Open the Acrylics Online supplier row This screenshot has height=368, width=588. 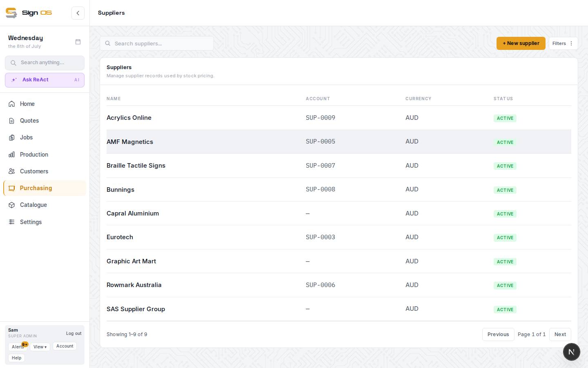click(339, 118)
